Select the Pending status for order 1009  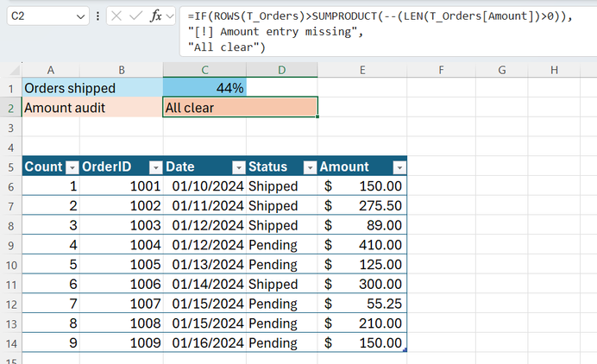tap(282, 343)
